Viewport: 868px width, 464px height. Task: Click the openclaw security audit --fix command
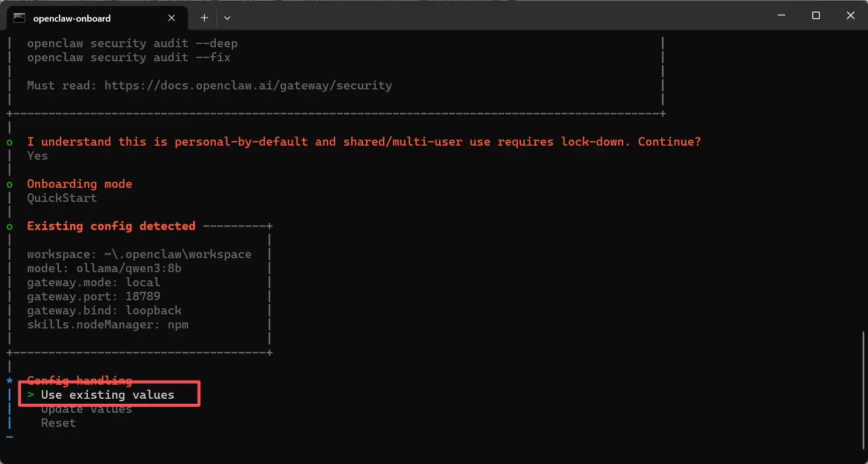click(x=128, y=57)
